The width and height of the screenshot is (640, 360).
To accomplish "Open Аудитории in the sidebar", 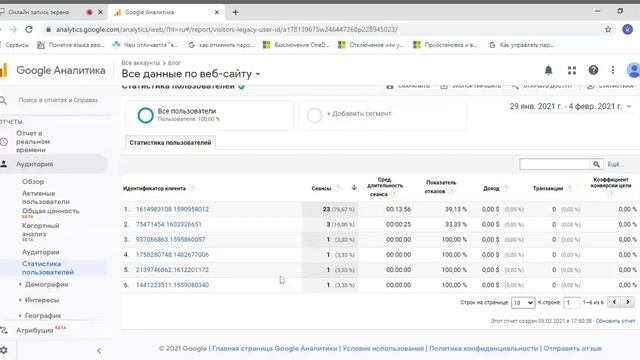I will pos(40,252).
